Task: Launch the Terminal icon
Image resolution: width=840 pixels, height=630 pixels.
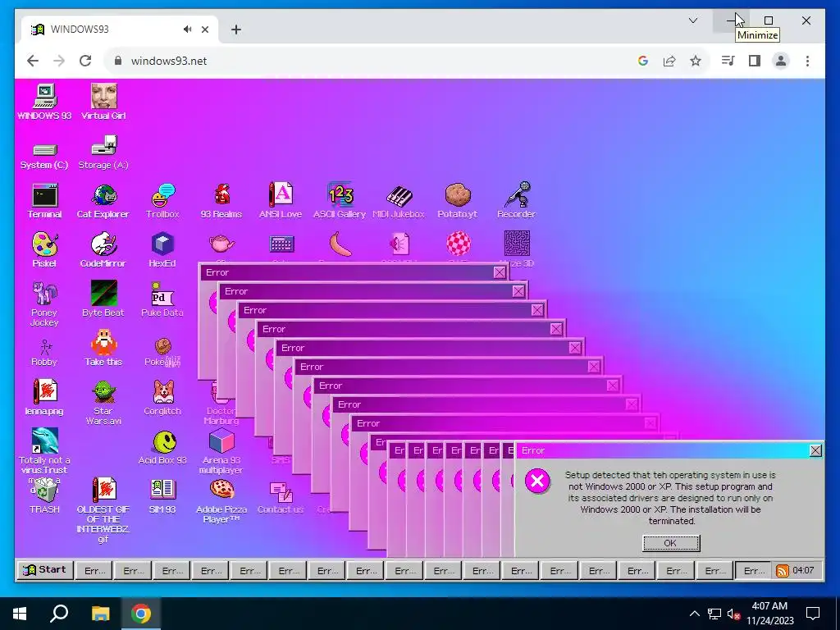Action: coord(44,202)
